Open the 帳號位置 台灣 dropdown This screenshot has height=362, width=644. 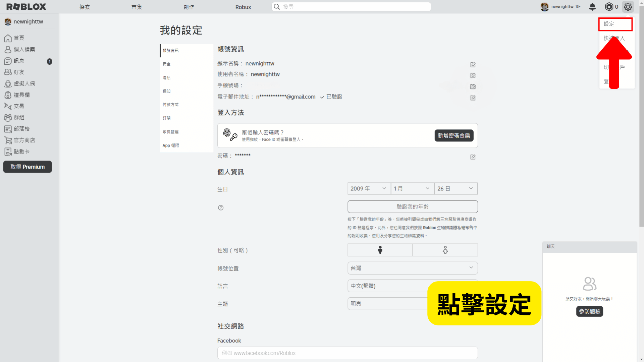(x=413, y=268)
